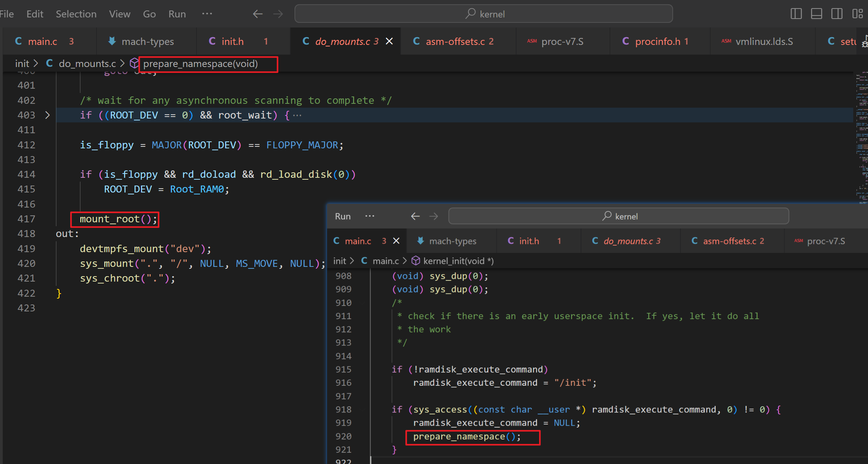The height and width of the screenshot is (464, 868).
Task: Click the prepare_namespace(void) symbol breadcrumb
Action: point(200,64)
